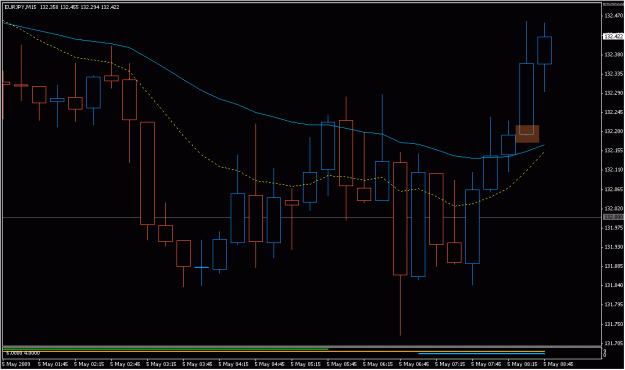This screenshot has width=625, height=370.
Task: Click the '5 May 04:45' time axis label
Action: pyautogui.click(x=269, y=364)
